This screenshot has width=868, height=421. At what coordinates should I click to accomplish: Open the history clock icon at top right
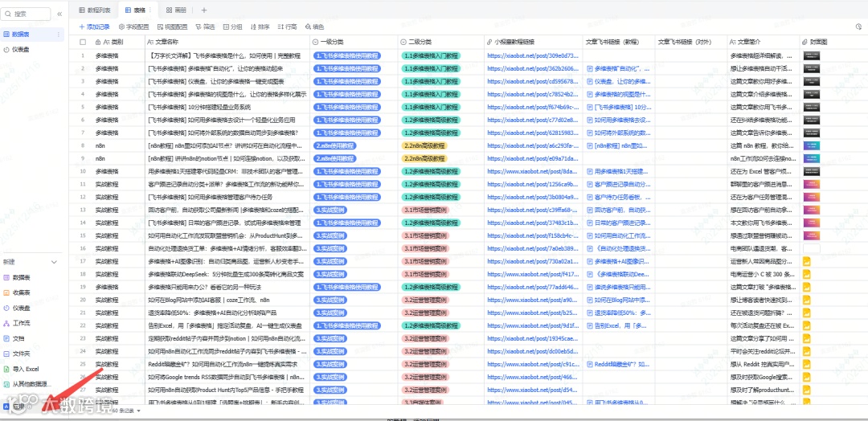(858, 26)
